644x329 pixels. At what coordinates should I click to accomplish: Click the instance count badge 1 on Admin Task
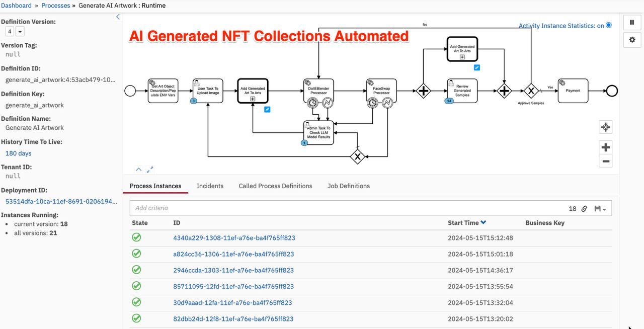[304, 143]
